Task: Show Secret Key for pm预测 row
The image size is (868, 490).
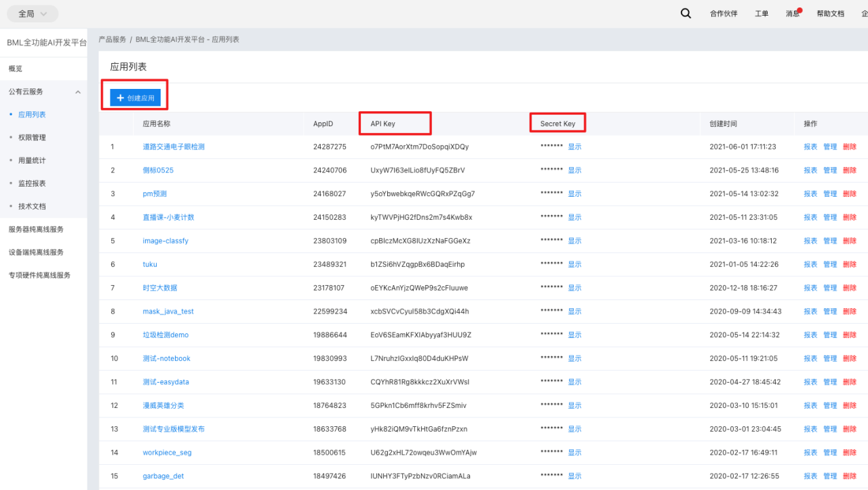Action: [x=574, y=193]
